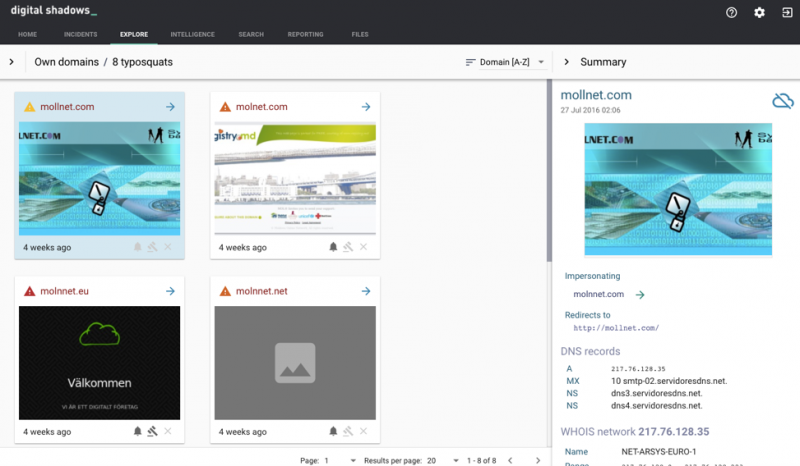This screenshot has width=800, height=466.
Task: Open the mollnet.com card screenshot thumbnail
Action: coord(99,179)
